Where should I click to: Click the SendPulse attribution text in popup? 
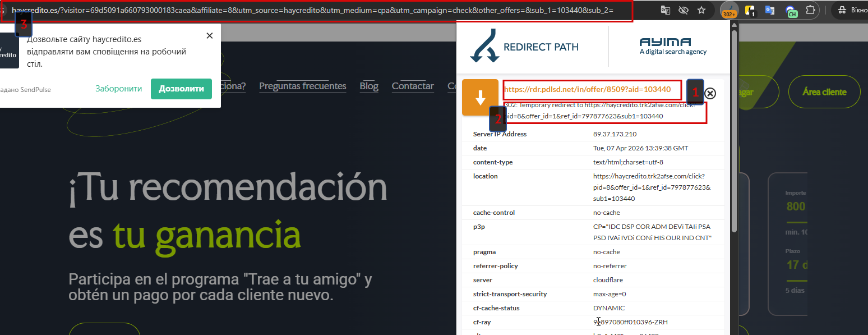[x=25, y=90]
